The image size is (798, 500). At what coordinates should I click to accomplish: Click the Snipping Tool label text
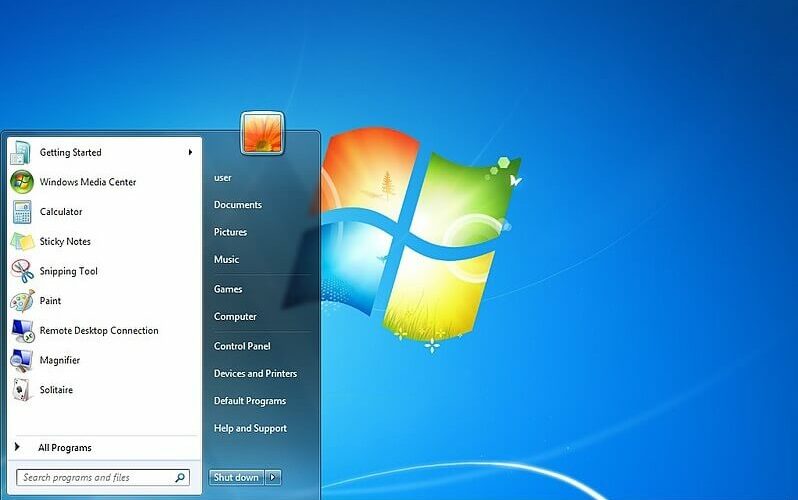(x=68, y=271)
